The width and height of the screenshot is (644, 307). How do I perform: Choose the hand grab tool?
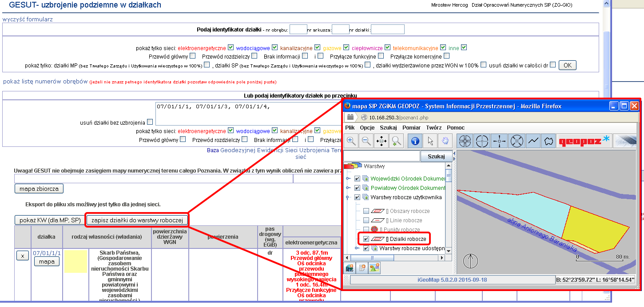pyautogui.click(x=445, y=141)
